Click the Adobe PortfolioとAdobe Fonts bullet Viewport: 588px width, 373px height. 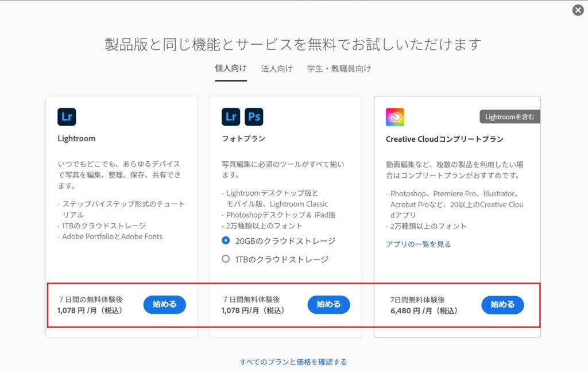pyautogui.click(x=112, y=236)
